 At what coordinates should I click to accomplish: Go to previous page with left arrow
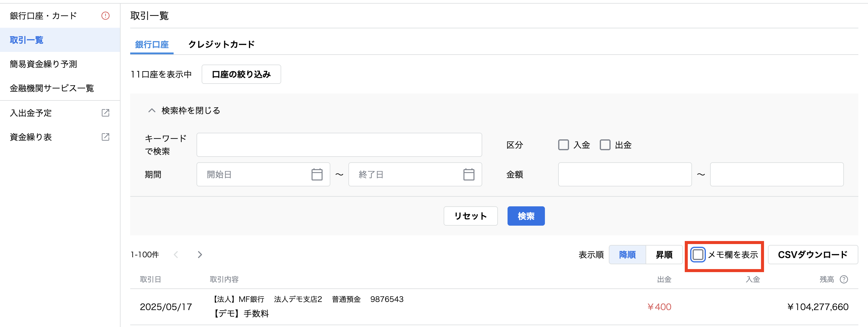click(176, 255)
